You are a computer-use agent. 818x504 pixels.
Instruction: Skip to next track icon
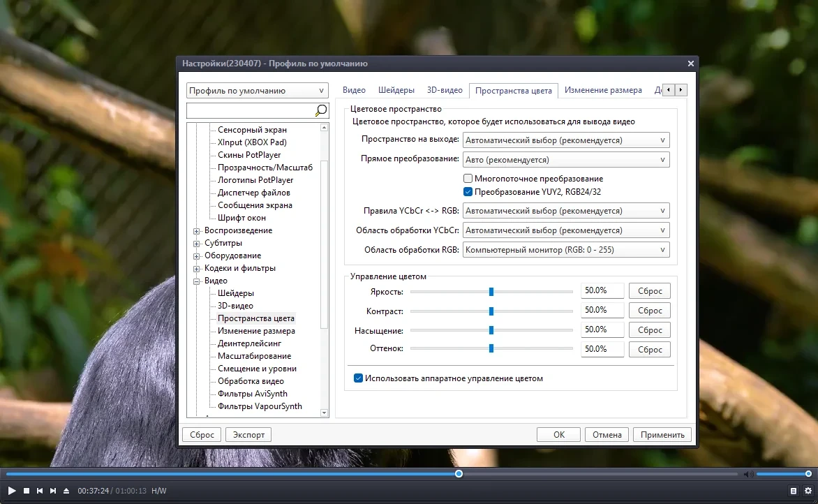(x=52, y=491)
